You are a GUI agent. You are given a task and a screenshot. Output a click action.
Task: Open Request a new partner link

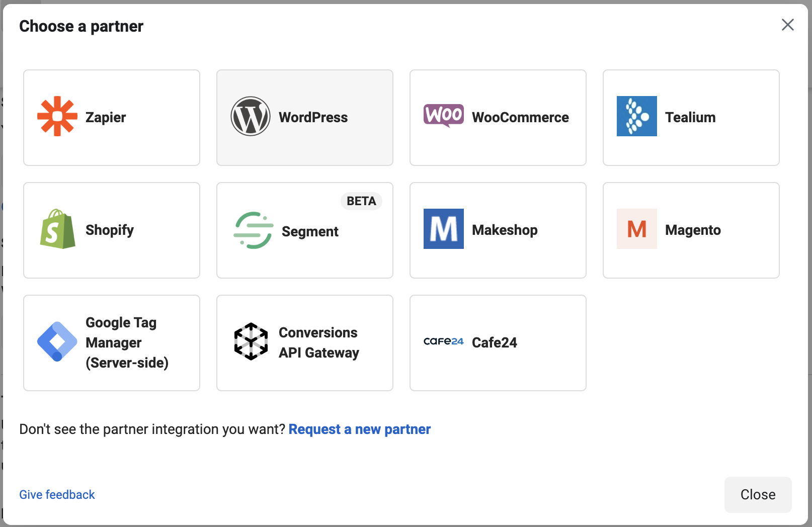click(x=360, y=429)
